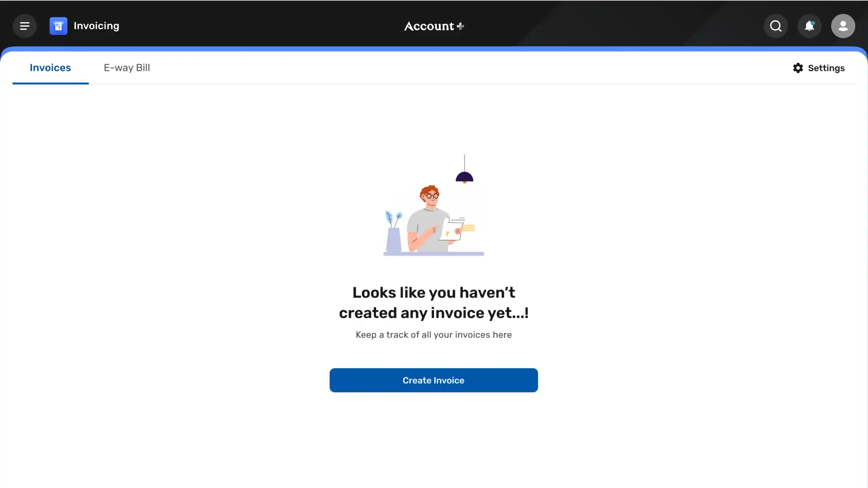Click the illustrated invoice graphic
Viewport: 868px width, 488px height.
[434, 205]
